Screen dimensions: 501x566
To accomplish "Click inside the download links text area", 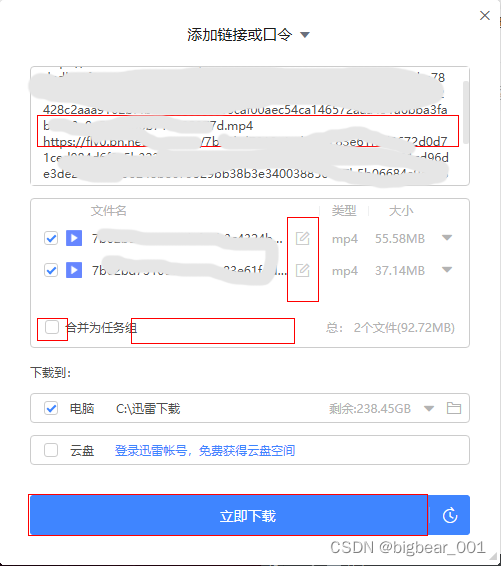I will pos(250,126).
